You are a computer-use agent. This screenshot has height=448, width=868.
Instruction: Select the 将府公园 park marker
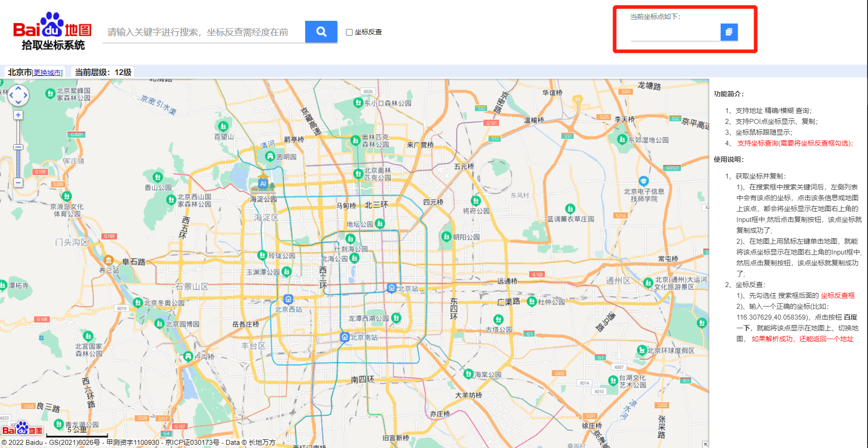(x=476, y=201)
